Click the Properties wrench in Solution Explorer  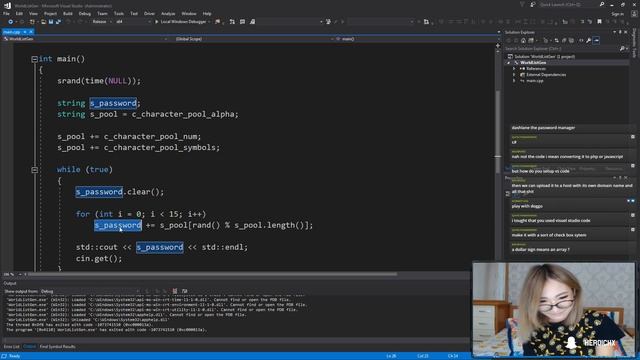[589, 40]
